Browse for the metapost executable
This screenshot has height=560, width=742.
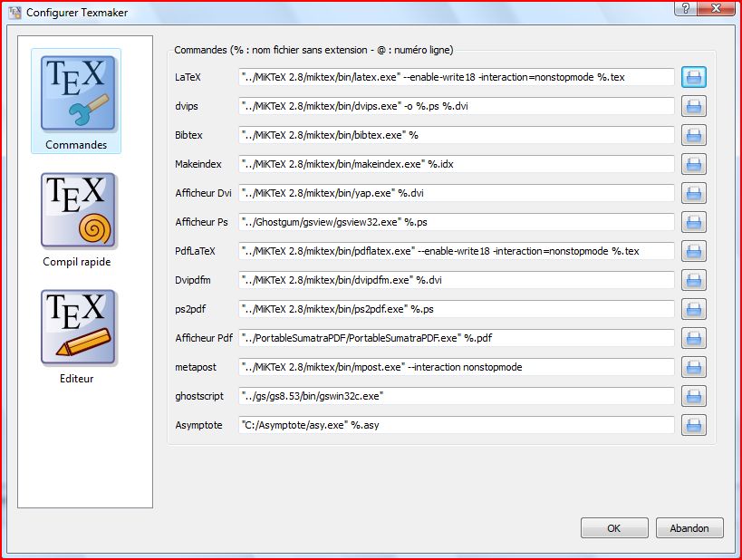pos(694,367)
